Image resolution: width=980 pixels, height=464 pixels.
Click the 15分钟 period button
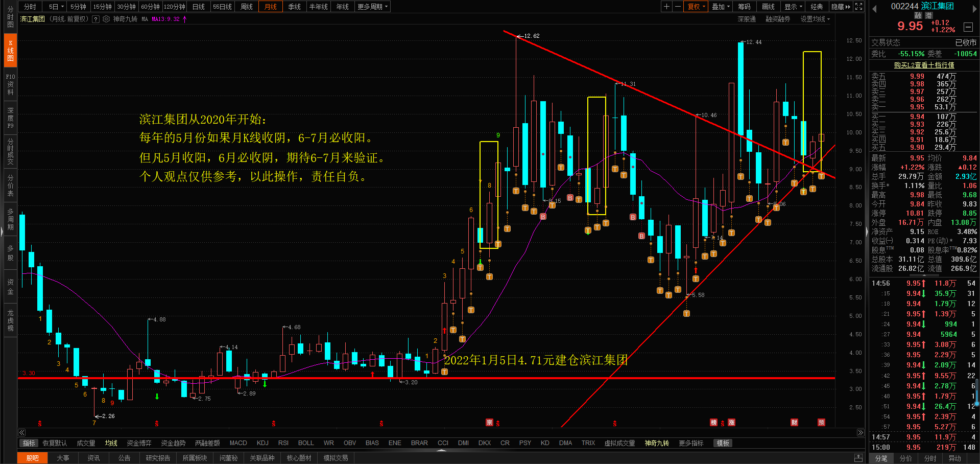point(102,7)
